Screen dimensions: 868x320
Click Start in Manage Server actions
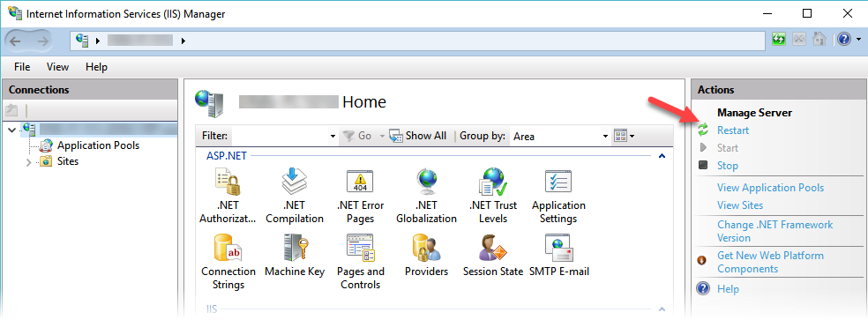pyautogui.click(x=728, y=148)
